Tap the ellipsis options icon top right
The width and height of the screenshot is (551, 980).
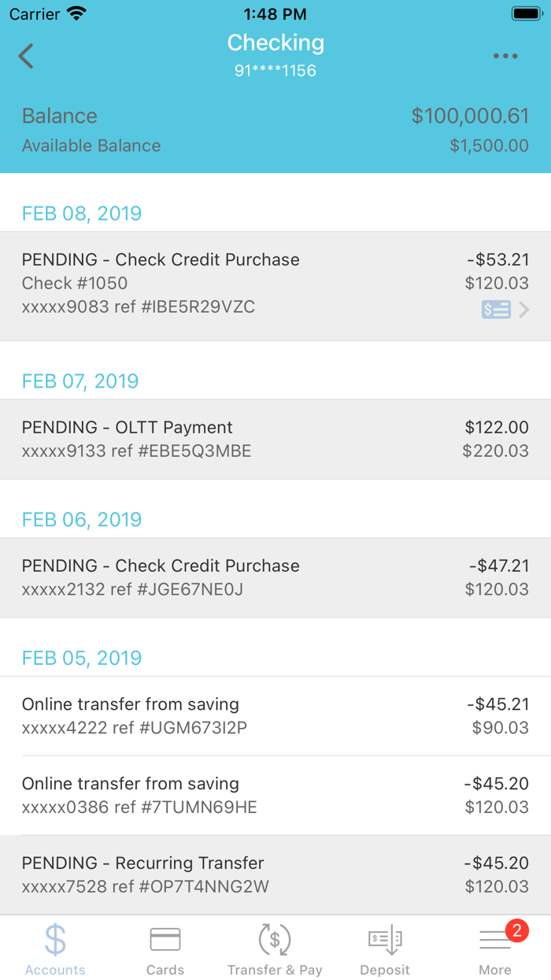(505, 55)
